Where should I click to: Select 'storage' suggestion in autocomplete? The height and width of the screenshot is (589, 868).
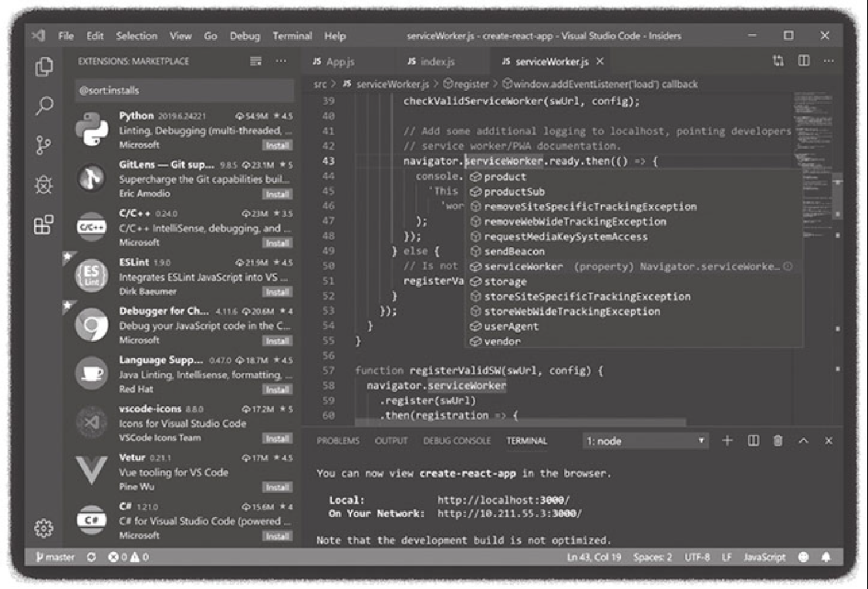633,282
